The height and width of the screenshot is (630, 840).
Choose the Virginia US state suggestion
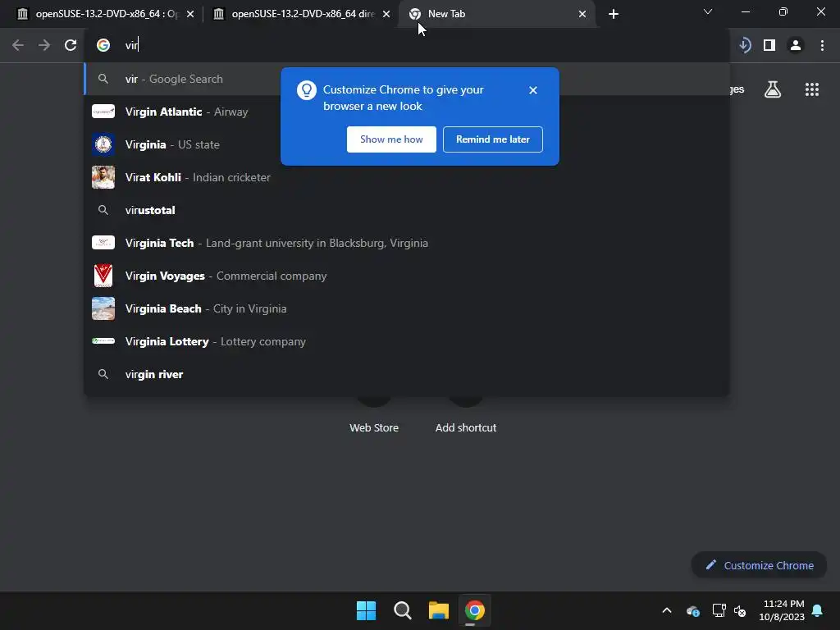(x=407, y=144)
